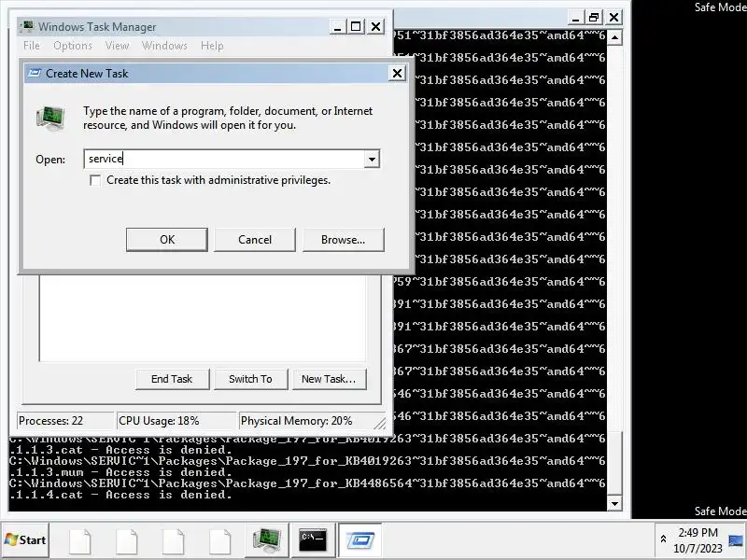This screenshot has width=747, height=560.
Task: Switch to Create New Task taskbar button
Action: [360, 540]
